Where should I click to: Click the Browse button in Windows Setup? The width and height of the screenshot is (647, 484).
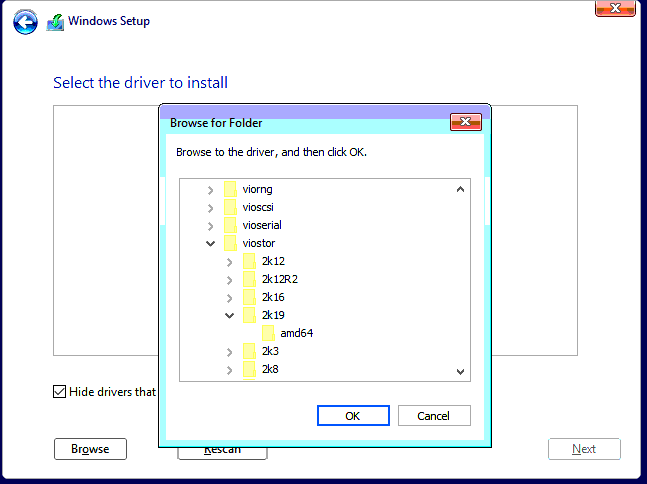click(90, 449)
